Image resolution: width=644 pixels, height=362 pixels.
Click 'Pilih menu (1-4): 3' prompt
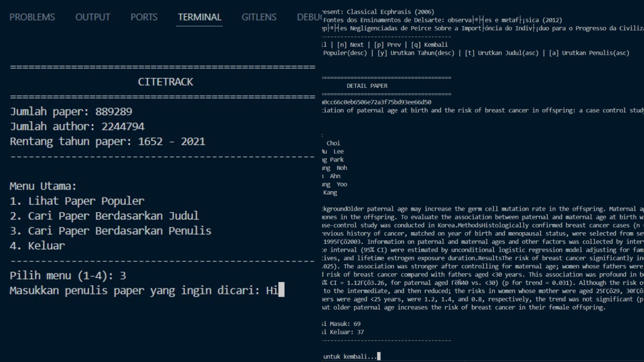click(68, 275)
